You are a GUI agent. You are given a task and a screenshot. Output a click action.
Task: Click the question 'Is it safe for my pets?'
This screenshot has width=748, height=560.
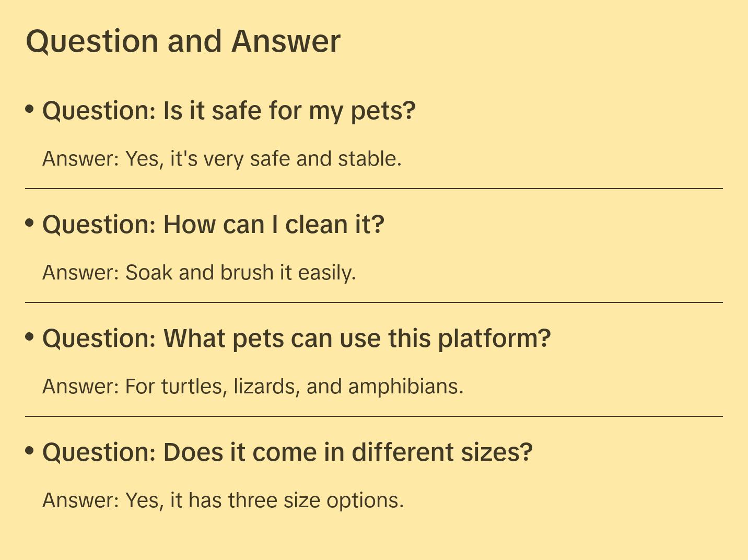click(x=229, y=111)
